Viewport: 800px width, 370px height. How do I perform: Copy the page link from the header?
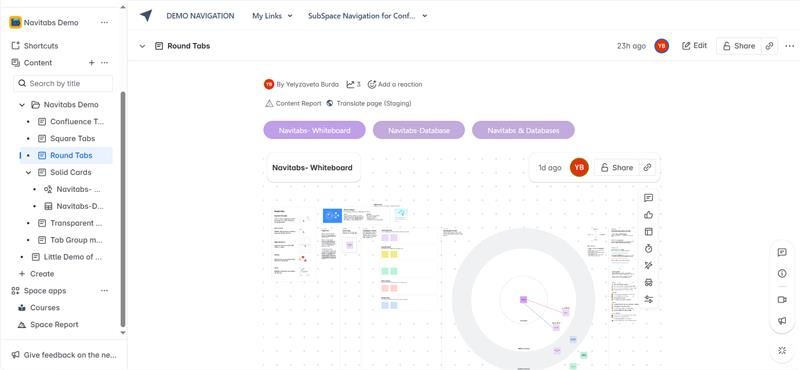tap(769, 46)
